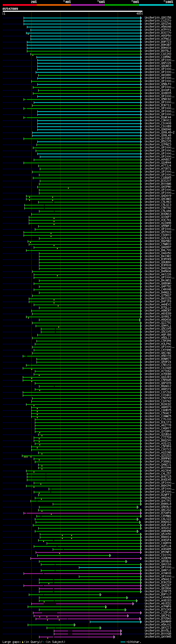Open hit UniRef100_Q9SI58
Screen dimensions: 176x644
[158, 18]
